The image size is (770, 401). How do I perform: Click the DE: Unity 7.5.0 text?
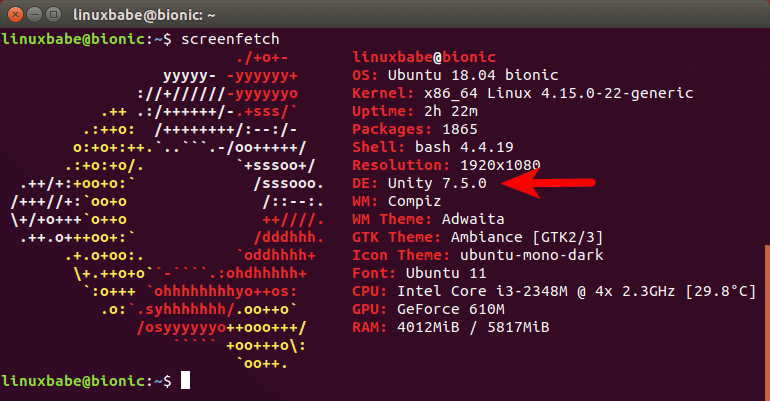point(419,183)
